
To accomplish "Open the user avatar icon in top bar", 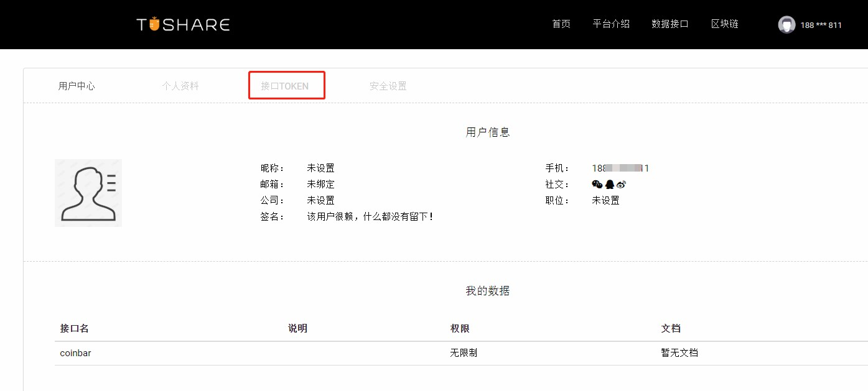I will [x=786, y=25].
